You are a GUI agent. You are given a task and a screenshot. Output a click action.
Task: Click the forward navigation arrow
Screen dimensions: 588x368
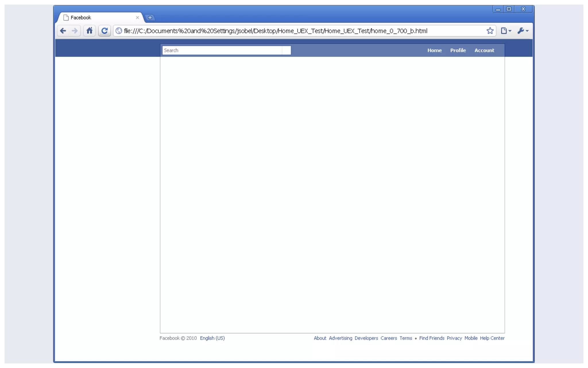pos(75,31)
